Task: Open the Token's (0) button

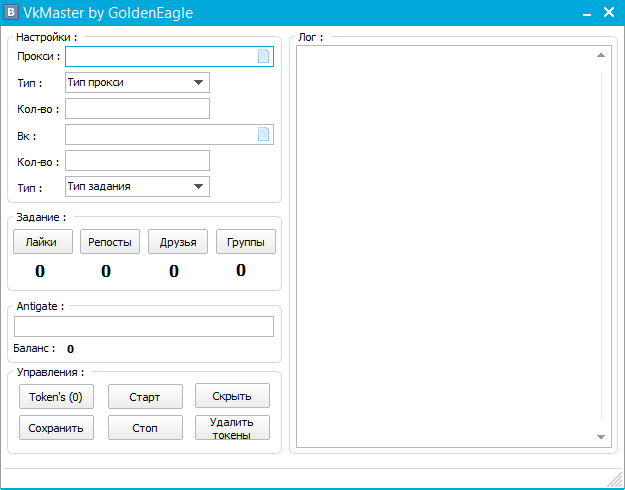Action: click(56, 397)
